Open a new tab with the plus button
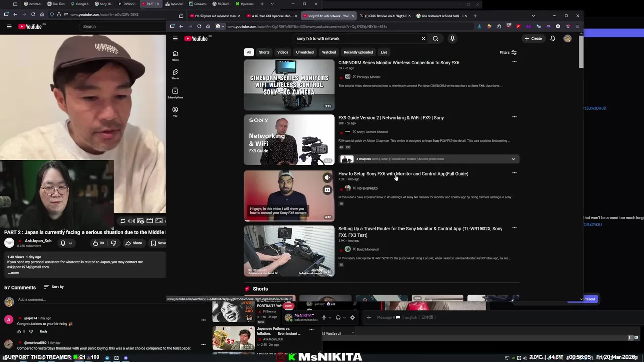644x362 pixels. click(x=475, y=16)
